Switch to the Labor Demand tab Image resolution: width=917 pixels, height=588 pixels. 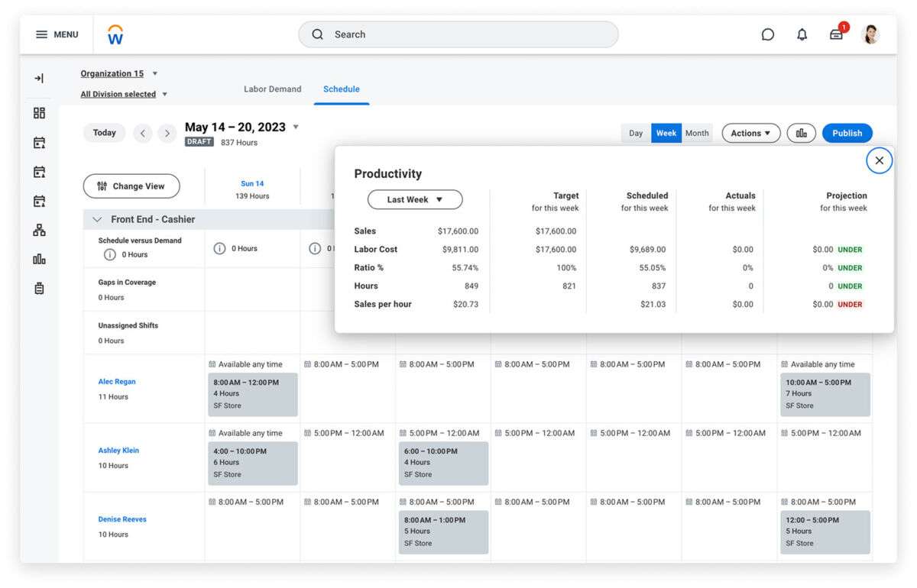point(273,89)
